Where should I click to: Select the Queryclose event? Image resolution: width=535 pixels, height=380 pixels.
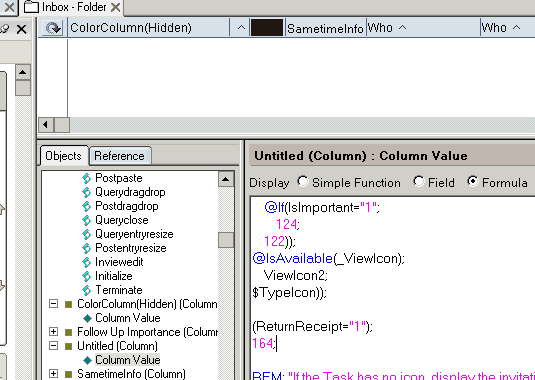(x=121, y=220)
